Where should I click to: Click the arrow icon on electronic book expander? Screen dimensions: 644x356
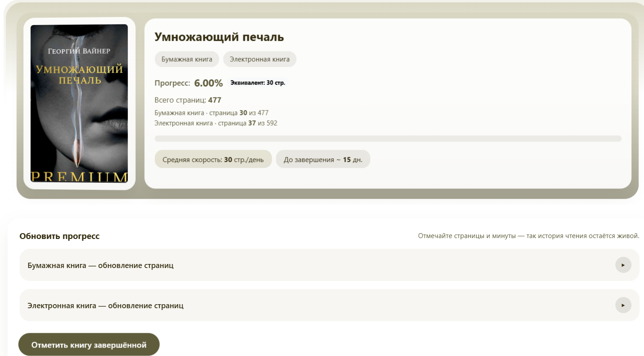(x=623, y=306)
